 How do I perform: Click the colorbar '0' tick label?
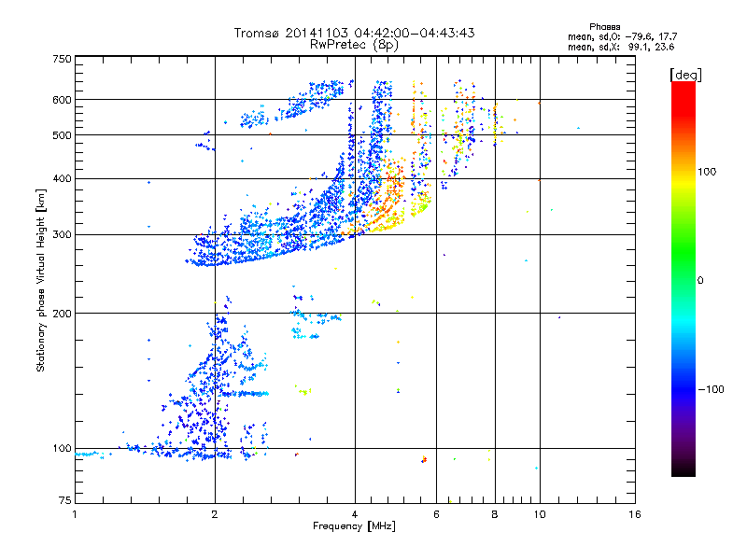tap(700, 281)
